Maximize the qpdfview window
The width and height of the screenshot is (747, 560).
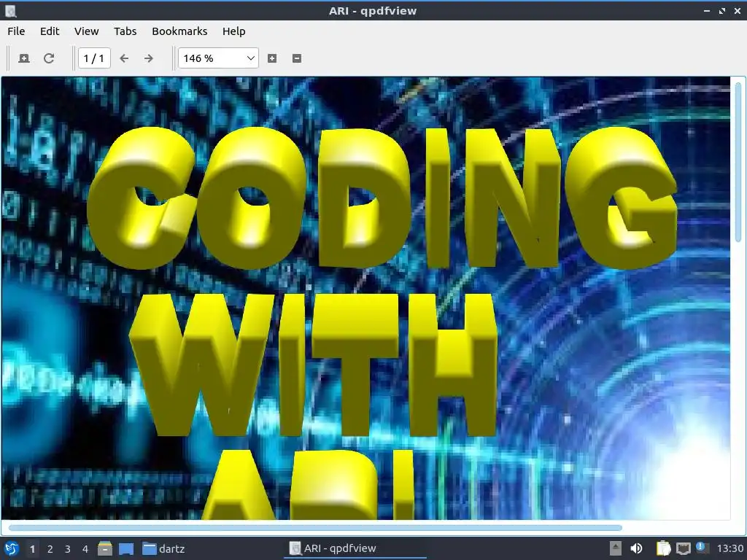pos(722,10)
